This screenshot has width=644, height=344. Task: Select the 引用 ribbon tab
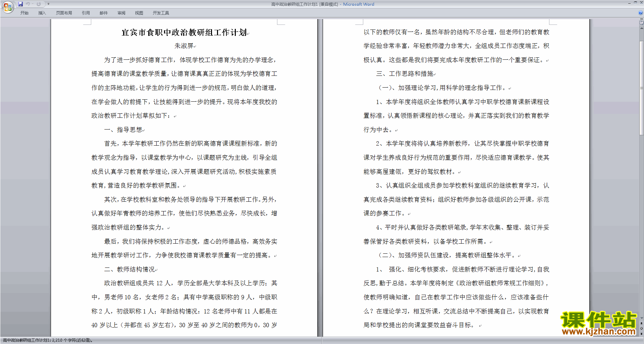(86, 13)
